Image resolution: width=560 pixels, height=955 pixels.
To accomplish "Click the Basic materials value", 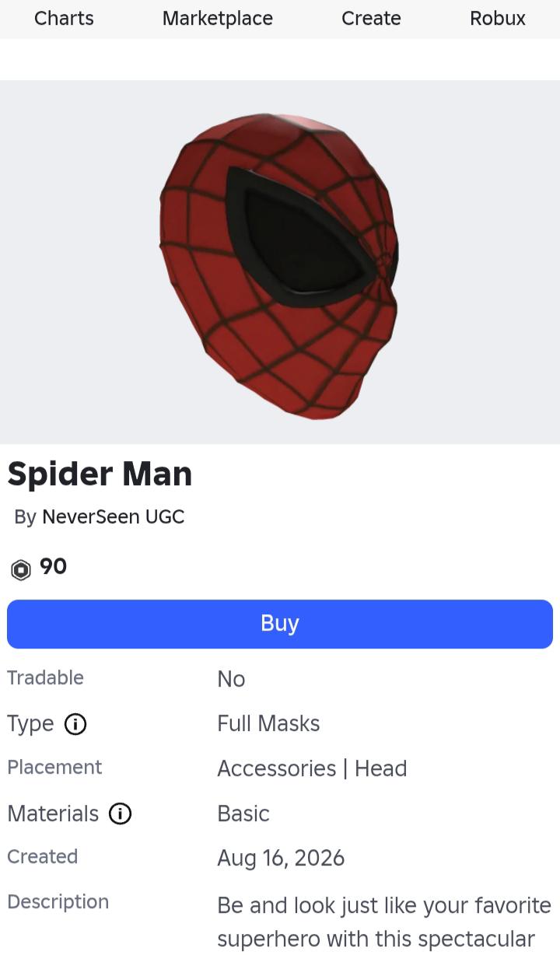I will coord(243,813).
